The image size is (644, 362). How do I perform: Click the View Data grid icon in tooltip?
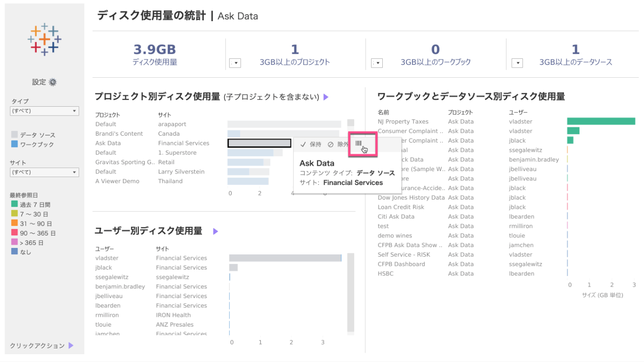tap(359, 144)
